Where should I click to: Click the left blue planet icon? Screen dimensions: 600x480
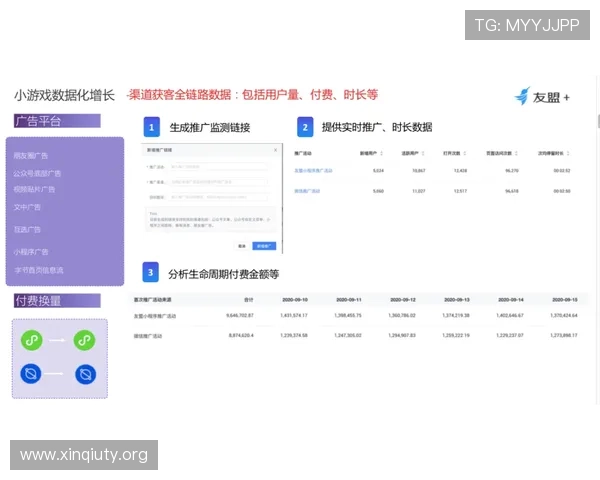click(x=31, y=374)
